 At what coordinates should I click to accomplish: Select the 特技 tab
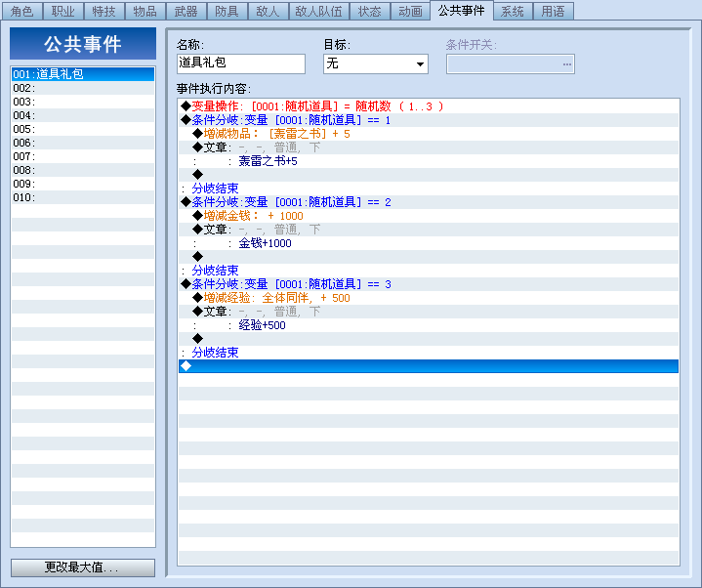[103, 11]
